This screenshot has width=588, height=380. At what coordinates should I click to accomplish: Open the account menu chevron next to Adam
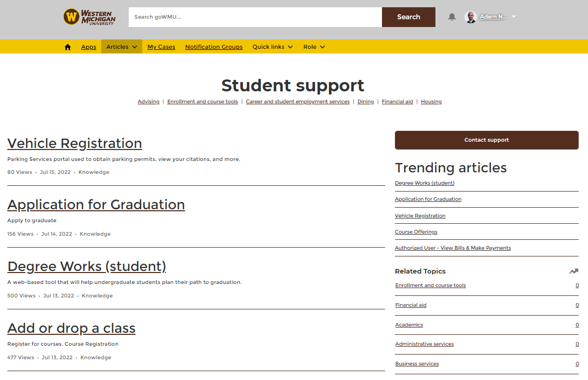[513, 17]
